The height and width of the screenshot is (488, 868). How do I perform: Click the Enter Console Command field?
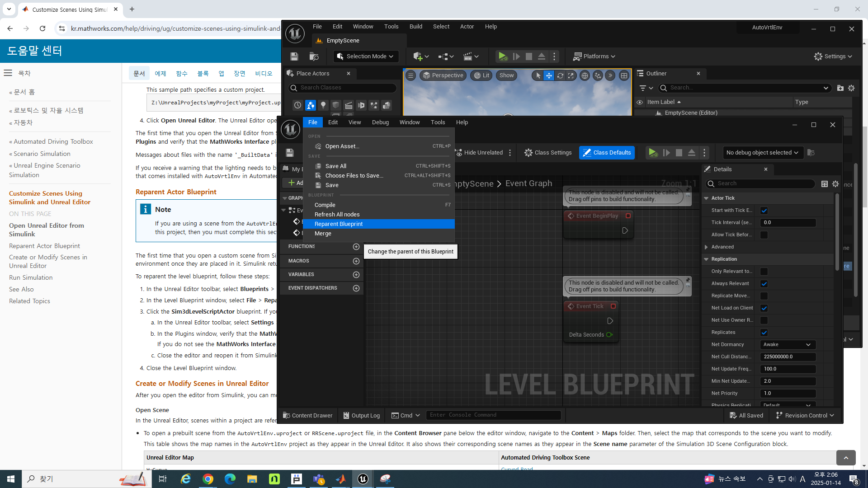coord(493,415)
